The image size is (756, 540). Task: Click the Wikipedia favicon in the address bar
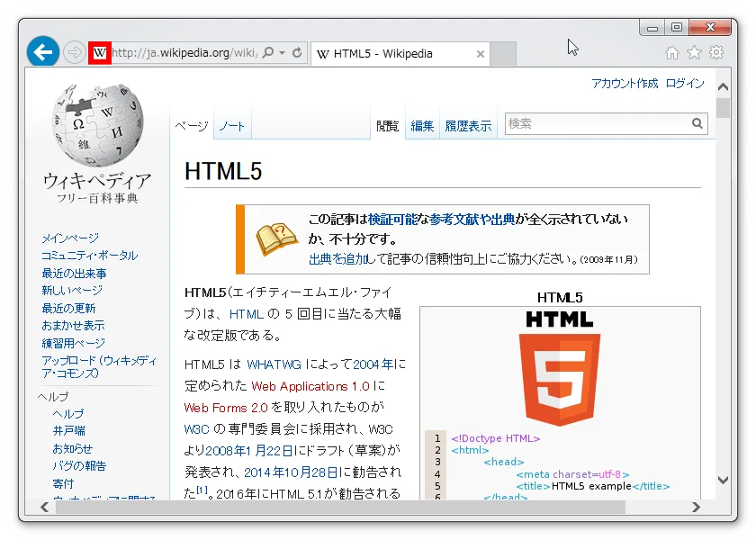(100, 52)
